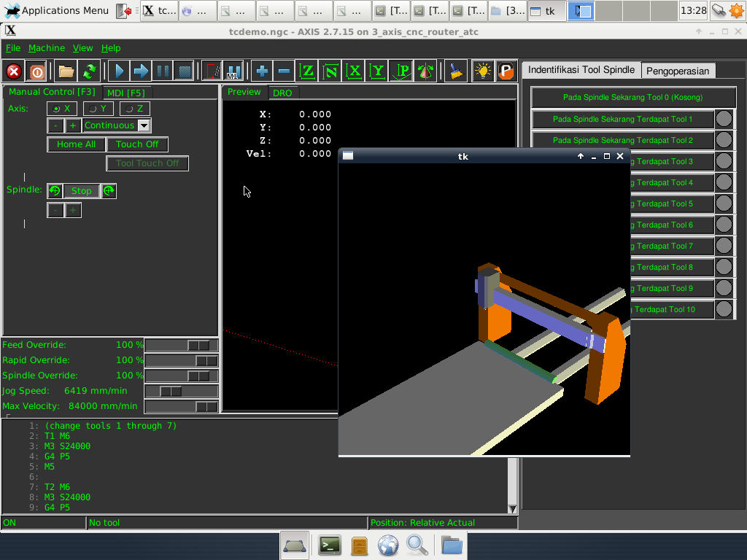Toggle round indicator beside Tool 1
Screen dimensions: 747x560
724,119
